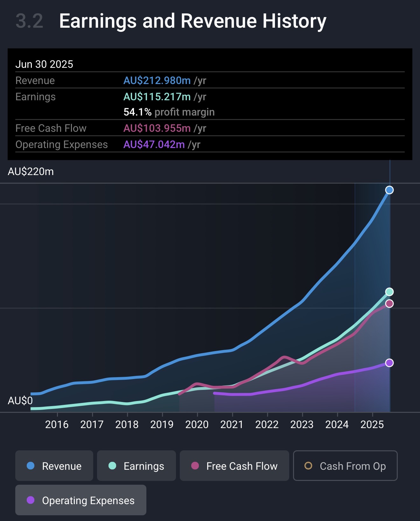Click the teal Earnings data point marker
The height and width of the screenshot is (521, 420).
coord(389,292)
